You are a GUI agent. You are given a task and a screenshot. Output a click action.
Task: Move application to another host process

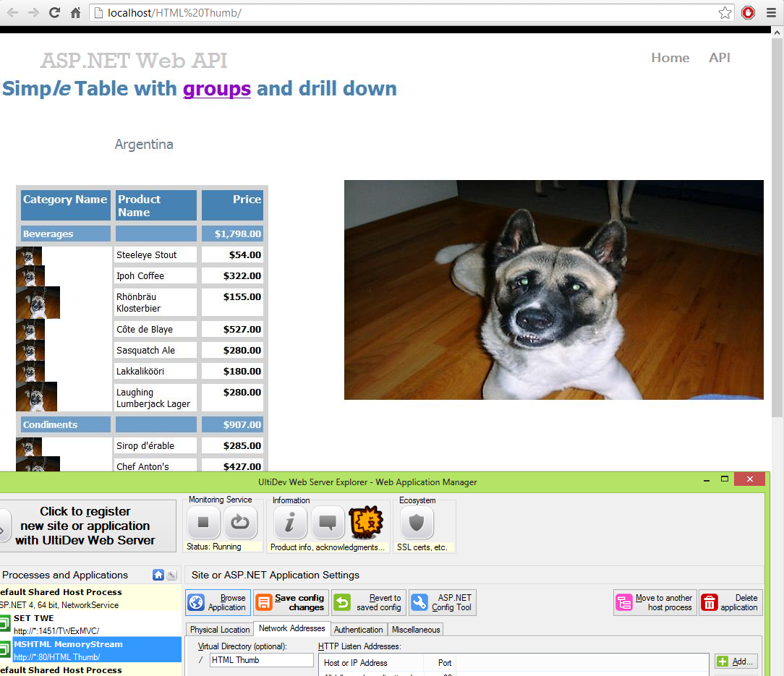pos(655,602)
